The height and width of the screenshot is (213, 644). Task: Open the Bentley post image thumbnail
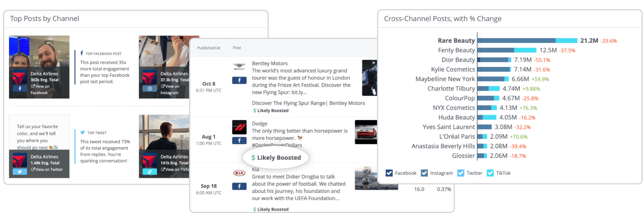[369, 78]
